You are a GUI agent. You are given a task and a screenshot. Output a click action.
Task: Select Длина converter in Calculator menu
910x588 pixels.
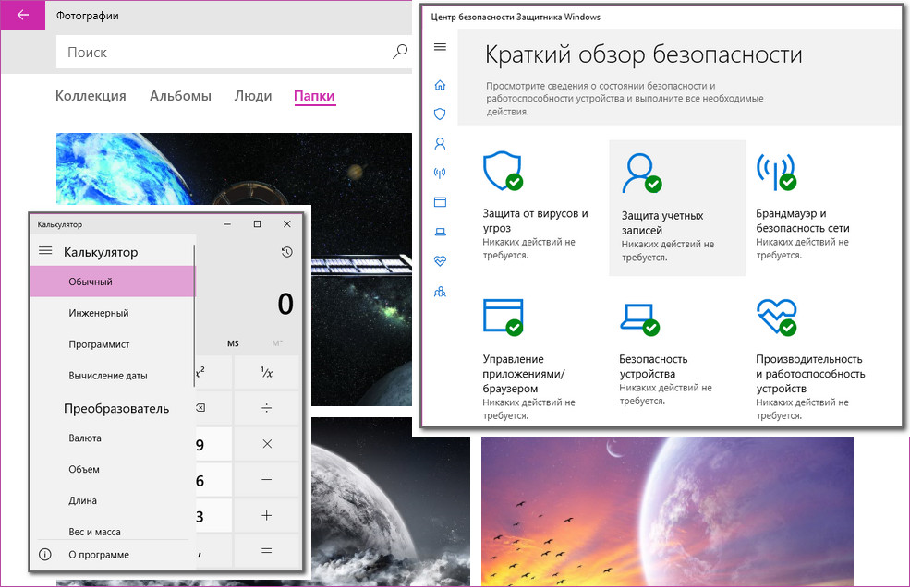pos(112,500)
